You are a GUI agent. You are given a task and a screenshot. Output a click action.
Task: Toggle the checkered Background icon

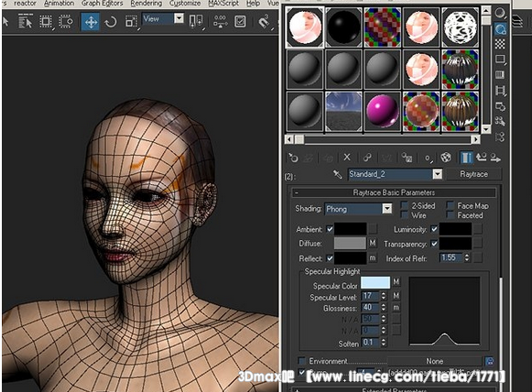click(x=500, y=44)
